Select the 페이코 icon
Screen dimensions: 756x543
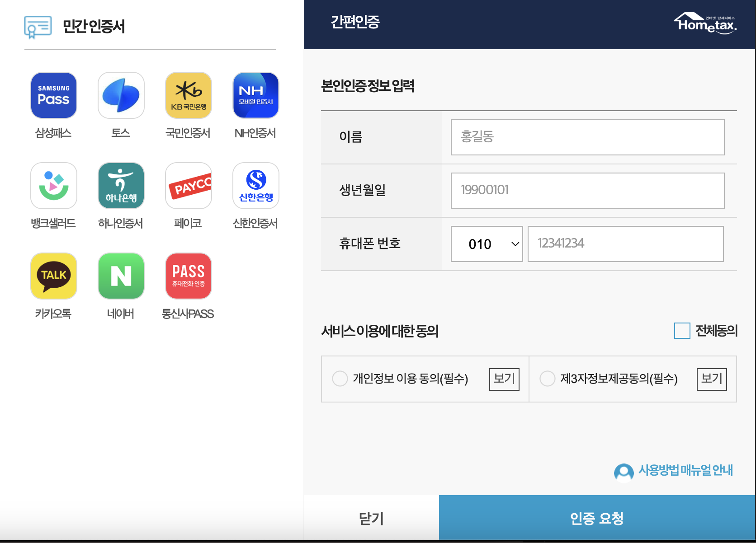click(188, 186)
